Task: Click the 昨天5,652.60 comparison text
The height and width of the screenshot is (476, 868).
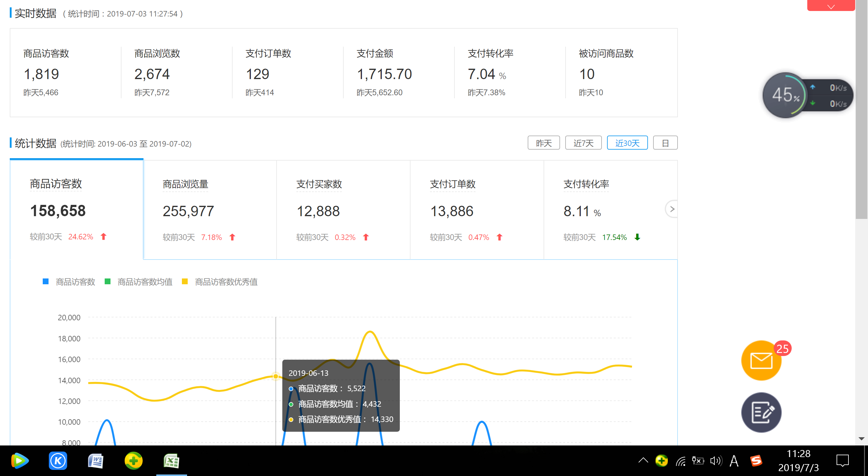Action: tap(379, 93)
